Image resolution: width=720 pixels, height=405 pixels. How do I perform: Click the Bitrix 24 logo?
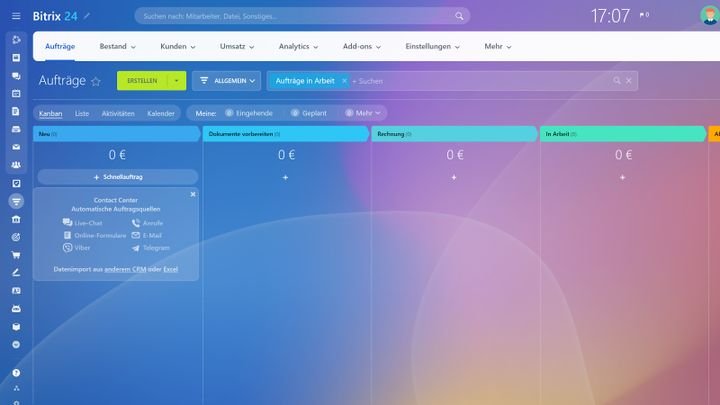(55, 16)
